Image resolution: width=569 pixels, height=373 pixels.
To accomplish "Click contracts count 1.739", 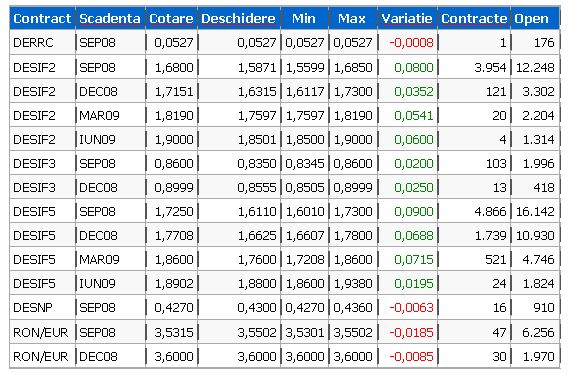I will [x=490, y=235].
